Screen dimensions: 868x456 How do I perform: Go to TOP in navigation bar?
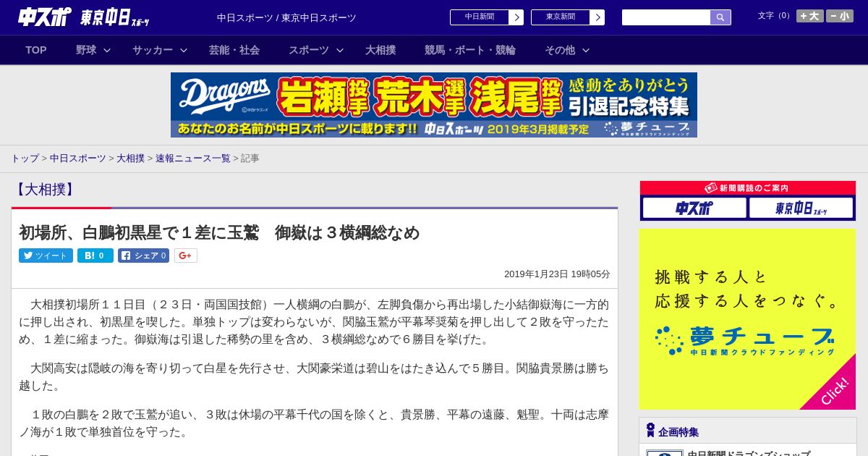(36, 50)
